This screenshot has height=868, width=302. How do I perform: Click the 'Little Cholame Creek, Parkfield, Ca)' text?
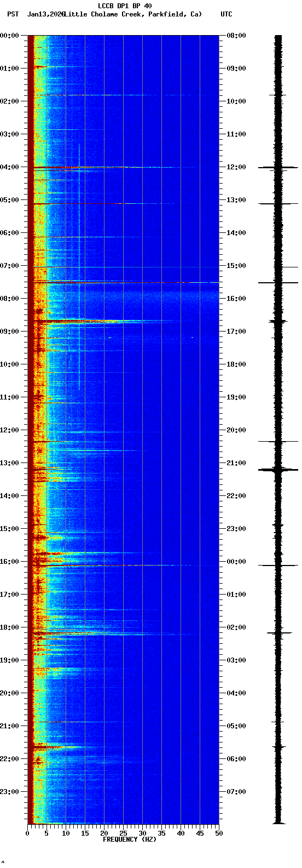[x=133, y=14]
